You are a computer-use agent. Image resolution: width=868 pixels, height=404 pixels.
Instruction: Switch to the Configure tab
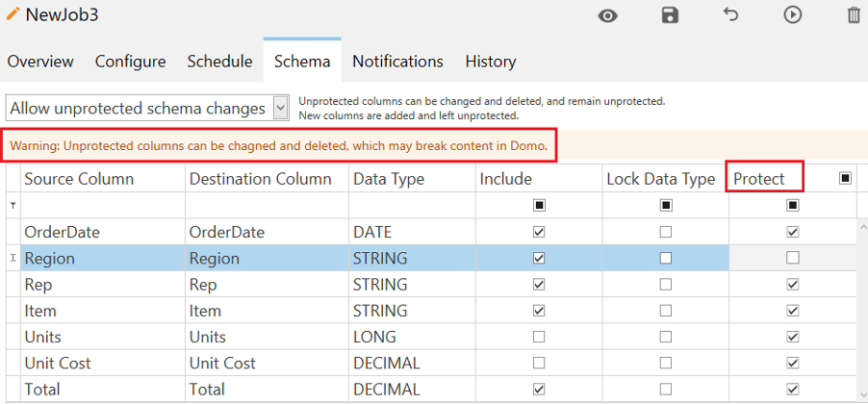click(130, 61)
